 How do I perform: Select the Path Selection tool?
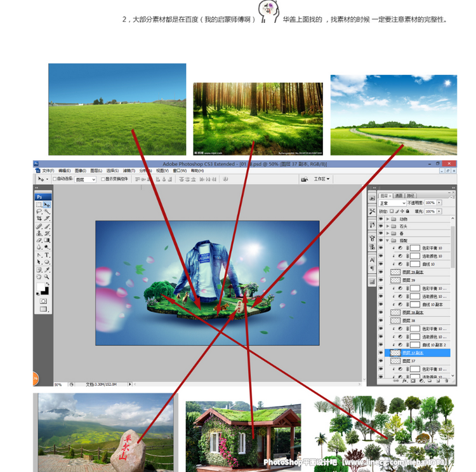pyautogui.click(x=39, y=262)
